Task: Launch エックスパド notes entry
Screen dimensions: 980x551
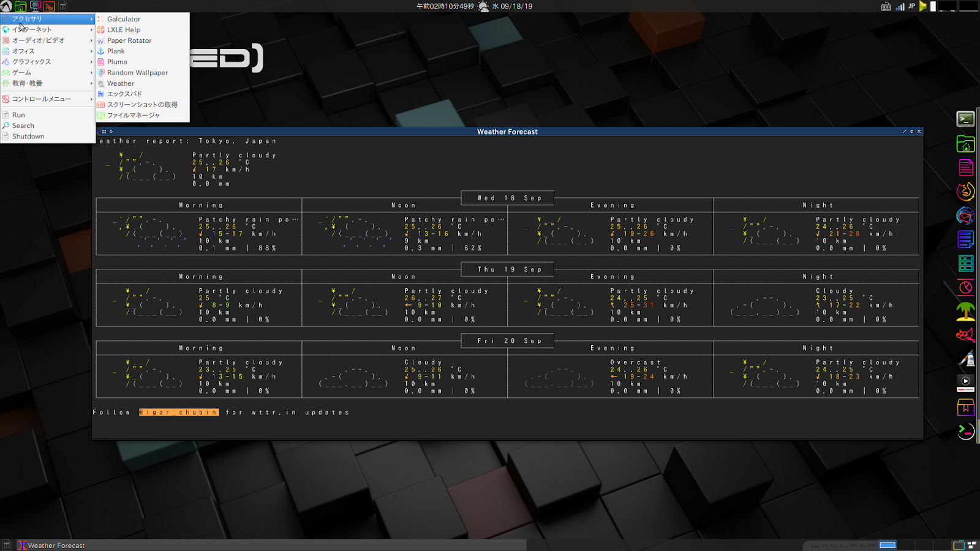Action: [x=143, y=94]
